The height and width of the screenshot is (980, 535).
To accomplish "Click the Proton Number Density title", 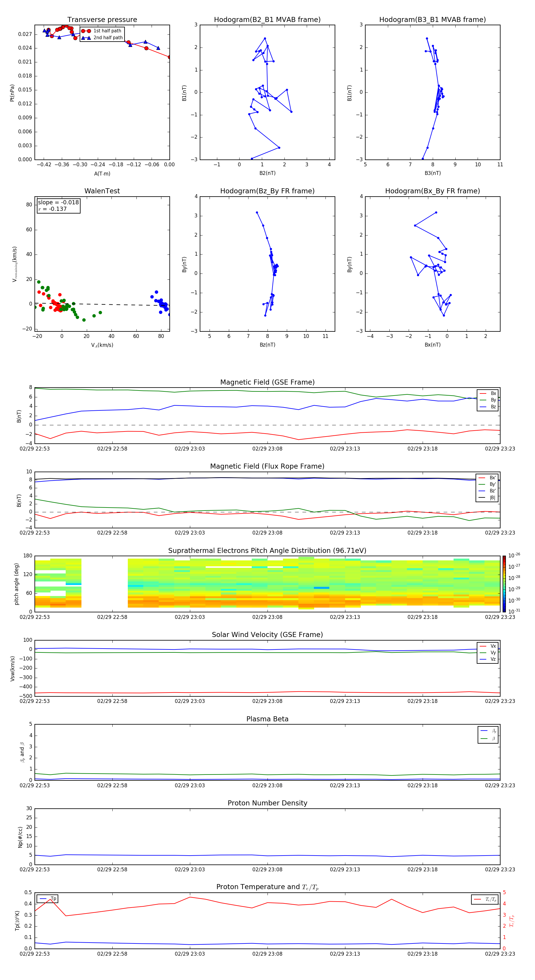I will [267, 803].
